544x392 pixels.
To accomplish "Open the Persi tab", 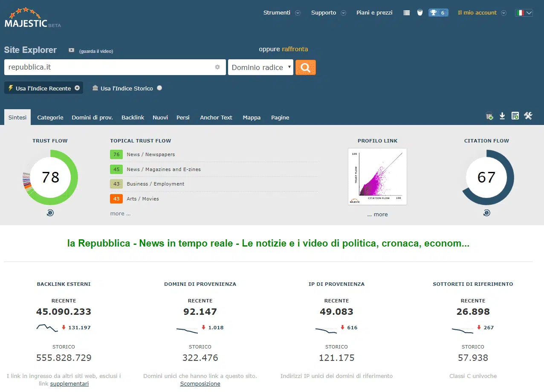I will coord(183,117).
